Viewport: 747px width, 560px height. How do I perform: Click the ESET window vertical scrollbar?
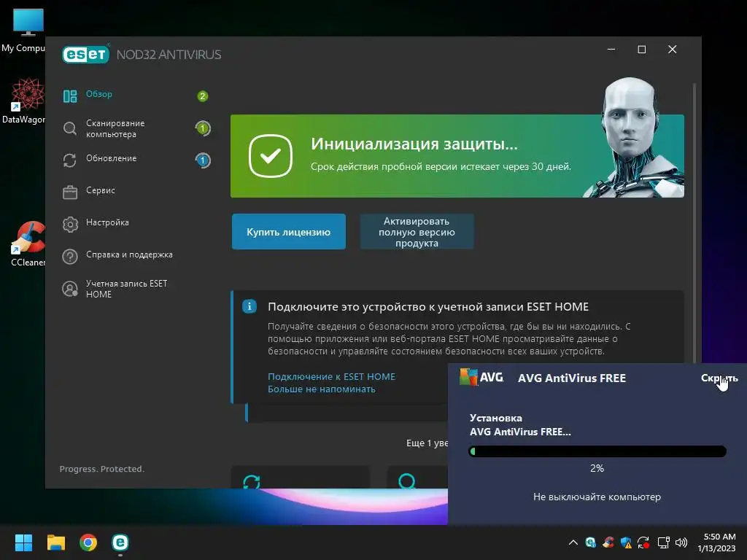[x=694, y=223]
